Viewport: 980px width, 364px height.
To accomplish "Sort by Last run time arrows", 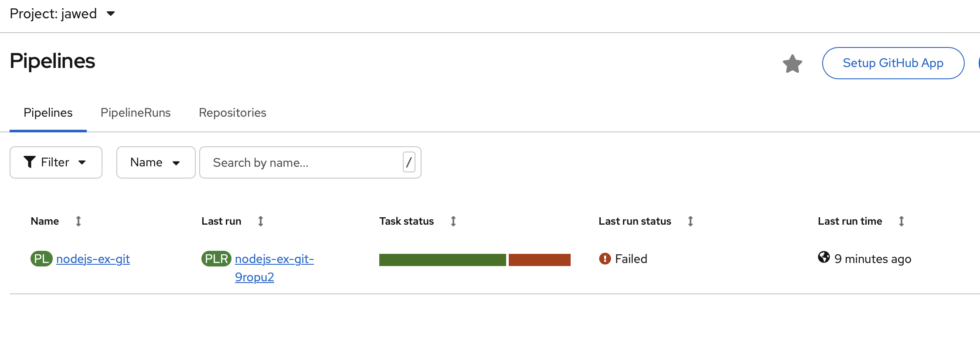I will (902, 221).
